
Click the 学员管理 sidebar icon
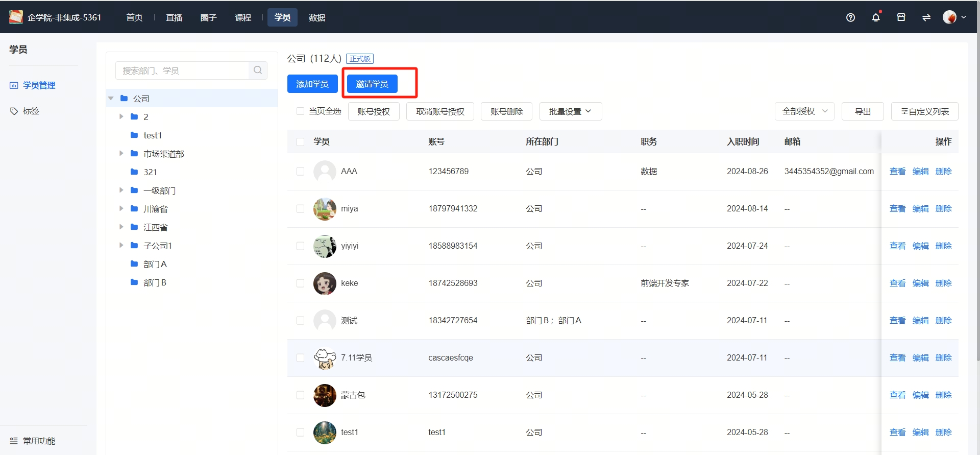coord(14,85)
